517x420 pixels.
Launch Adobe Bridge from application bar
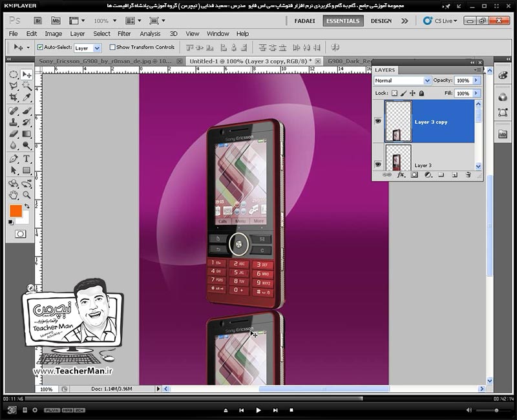click(x=38, y=21)
